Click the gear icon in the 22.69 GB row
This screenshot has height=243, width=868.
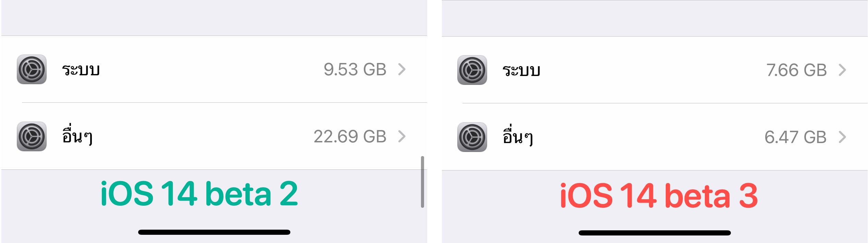[32, 137]
